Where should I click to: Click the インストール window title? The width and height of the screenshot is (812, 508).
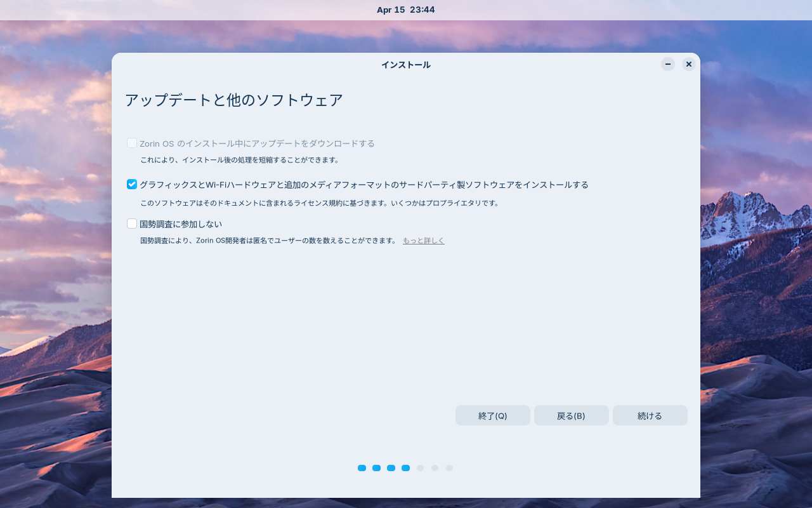pyautogui.click(x=406, y=65)
